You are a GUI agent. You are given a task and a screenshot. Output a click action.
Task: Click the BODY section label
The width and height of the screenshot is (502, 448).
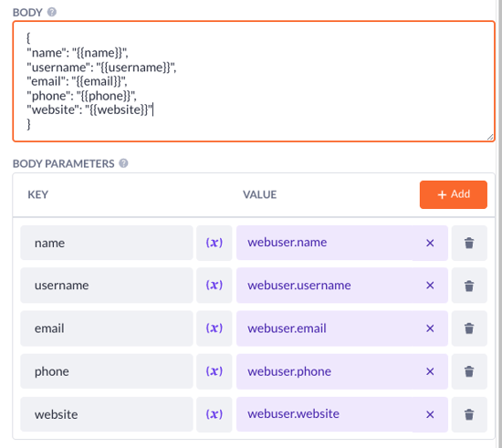[x=27, y=12]
